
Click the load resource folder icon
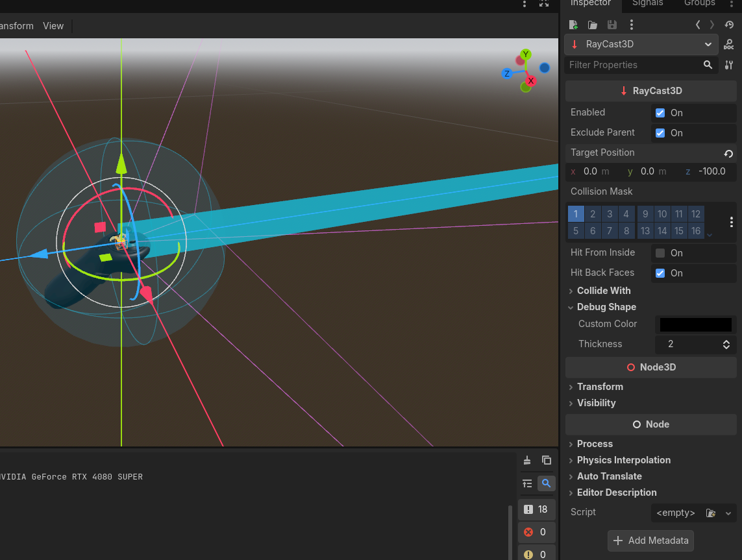(x=592, y=25)
